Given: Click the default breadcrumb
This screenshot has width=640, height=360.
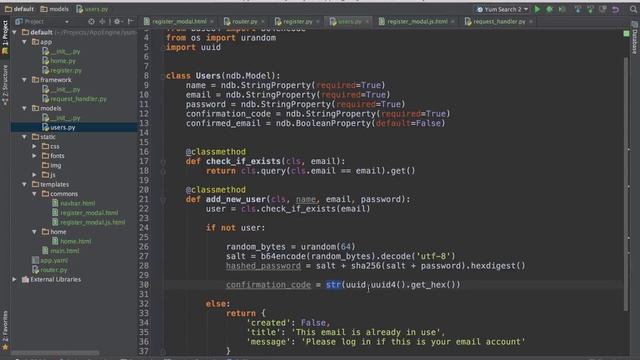Looking at the screenshot, I should point(19,9).
